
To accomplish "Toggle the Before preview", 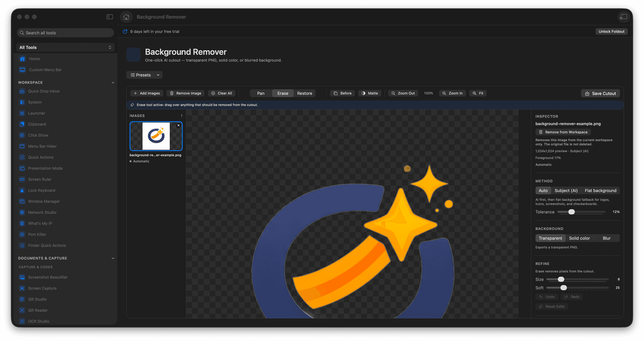I will (x=342, y=93).
